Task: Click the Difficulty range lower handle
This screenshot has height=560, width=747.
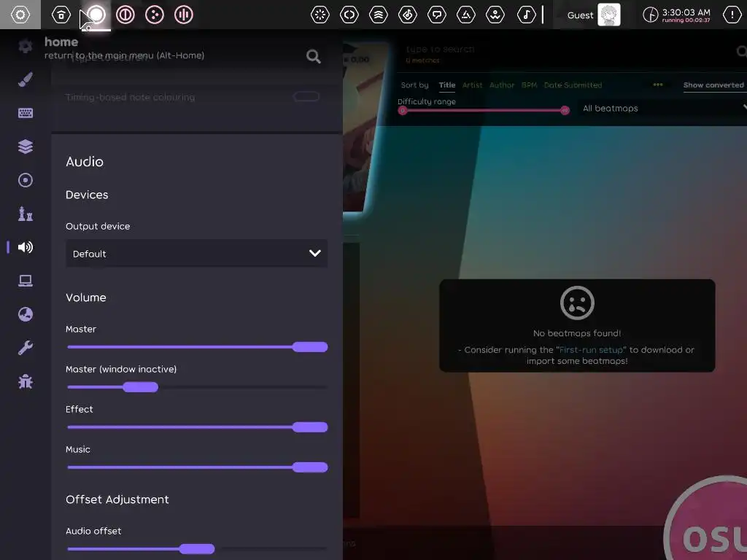Action: coord(403,111)
